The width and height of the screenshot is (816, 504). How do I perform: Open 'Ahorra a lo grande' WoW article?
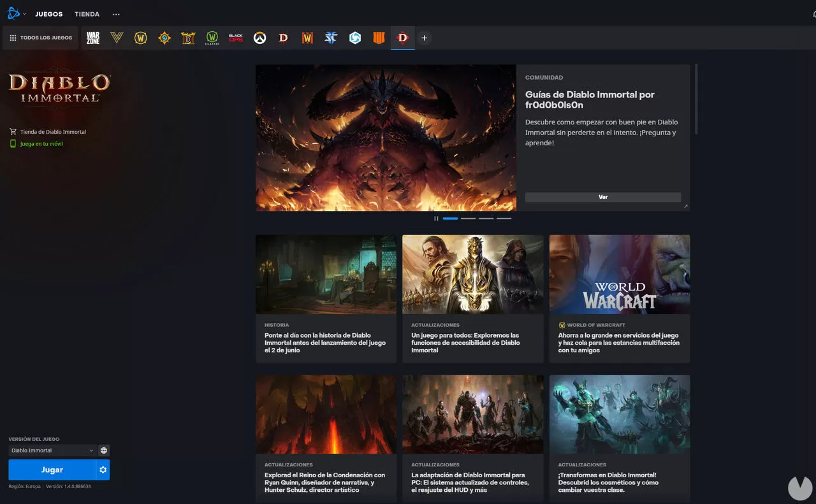coord(619,343)
